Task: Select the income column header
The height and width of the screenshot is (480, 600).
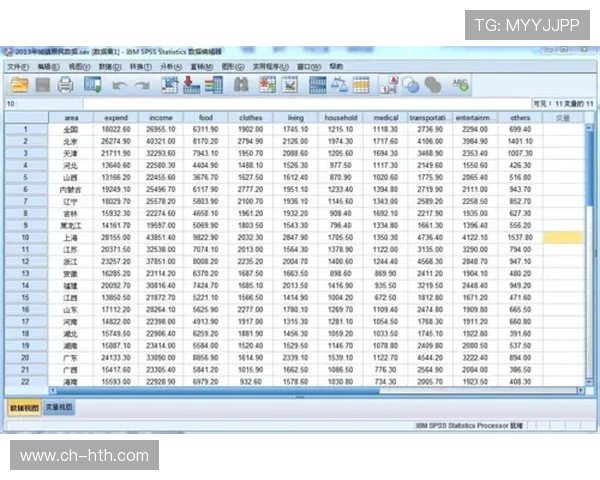Action: [x=160, y=117]
